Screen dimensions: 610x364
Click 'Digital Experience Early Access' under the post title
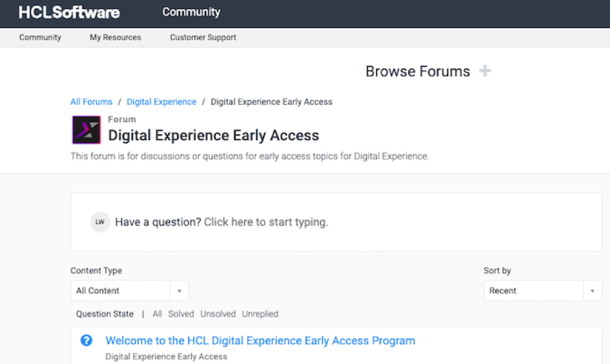point(166,356)
